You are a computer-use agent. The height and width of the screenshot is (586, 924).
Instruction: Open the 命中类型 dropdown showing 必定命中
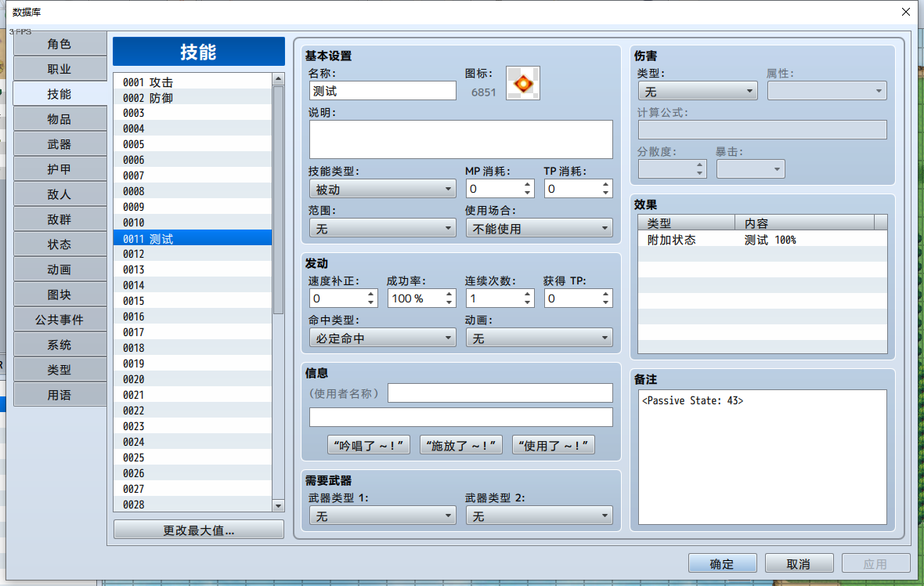pyautogui.click(x=382, y=338)
